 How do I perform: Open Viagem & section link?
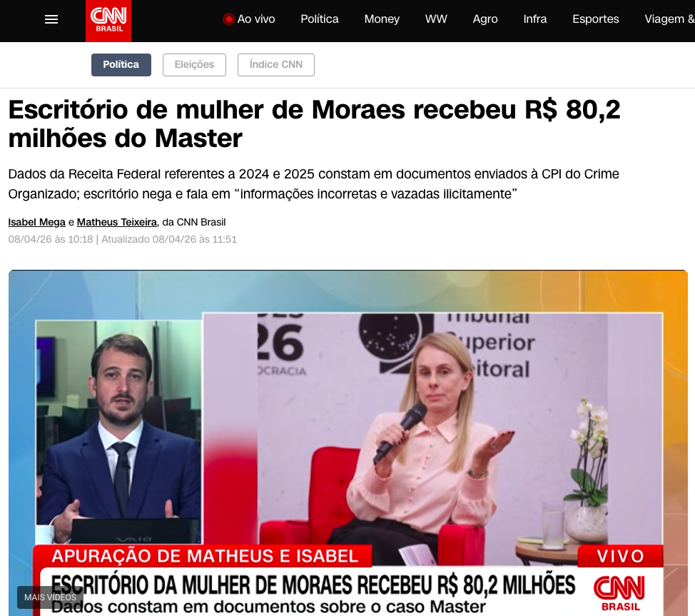[669, 19]
